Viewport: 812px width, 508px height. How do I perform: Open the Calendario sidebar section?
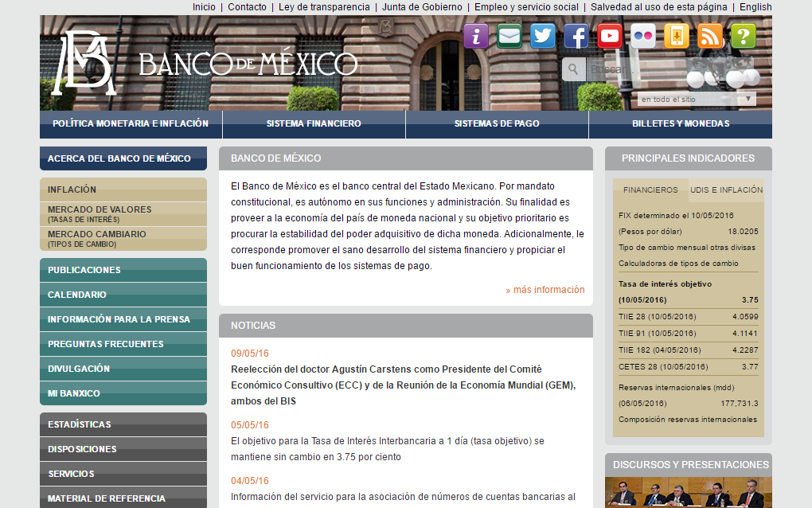point(123,295)
